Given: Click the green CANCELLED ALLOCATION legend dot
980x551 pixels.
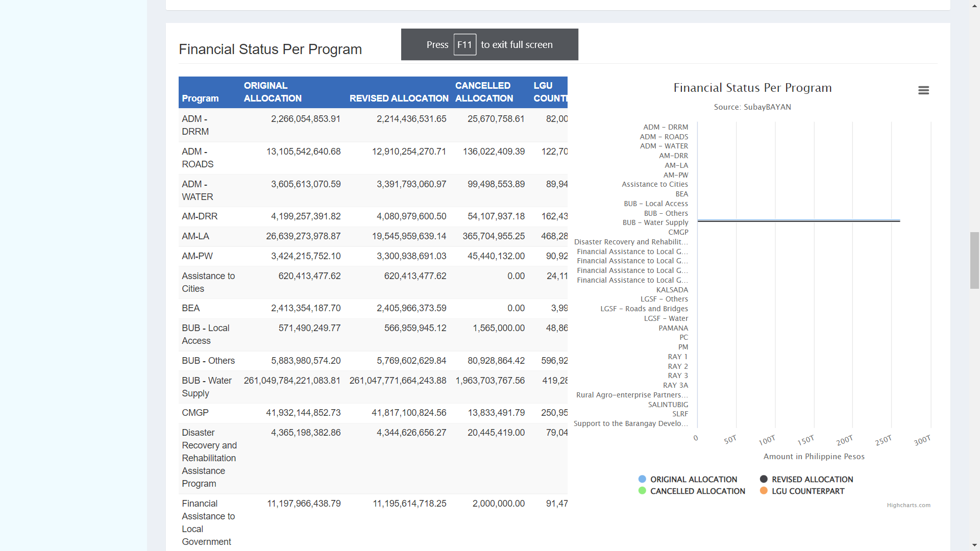Looking at the screenshot, I should pyautogui.click(x=642, y=491).
